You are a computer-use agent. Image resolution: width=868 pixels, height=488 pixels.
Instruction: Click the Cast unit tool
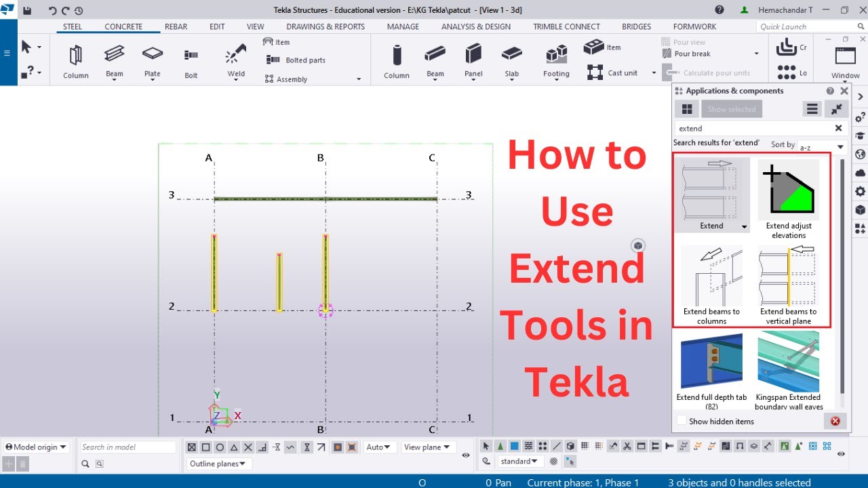[x=613, y=73]
